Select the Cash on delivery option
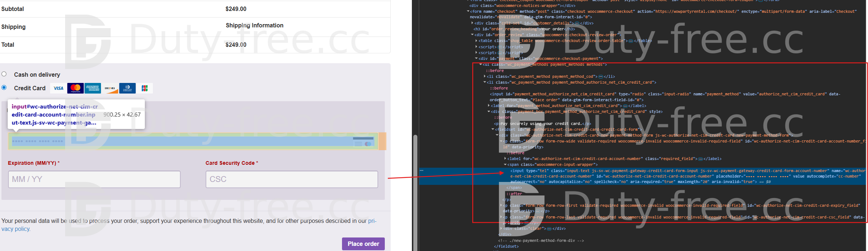Viewport: 868px width, 251px height. (x=4, y=74)
